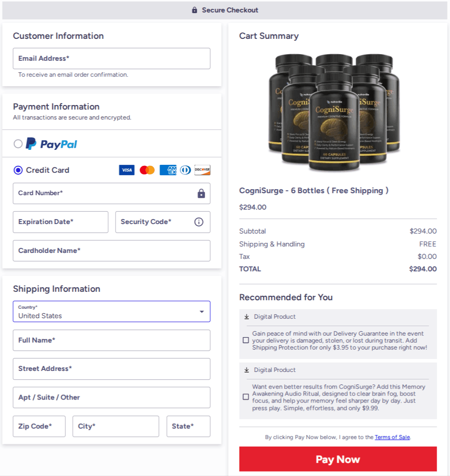This screenshot has width=450, height=476.
Task: Click the Visa card icon
Action: [126, 170]
